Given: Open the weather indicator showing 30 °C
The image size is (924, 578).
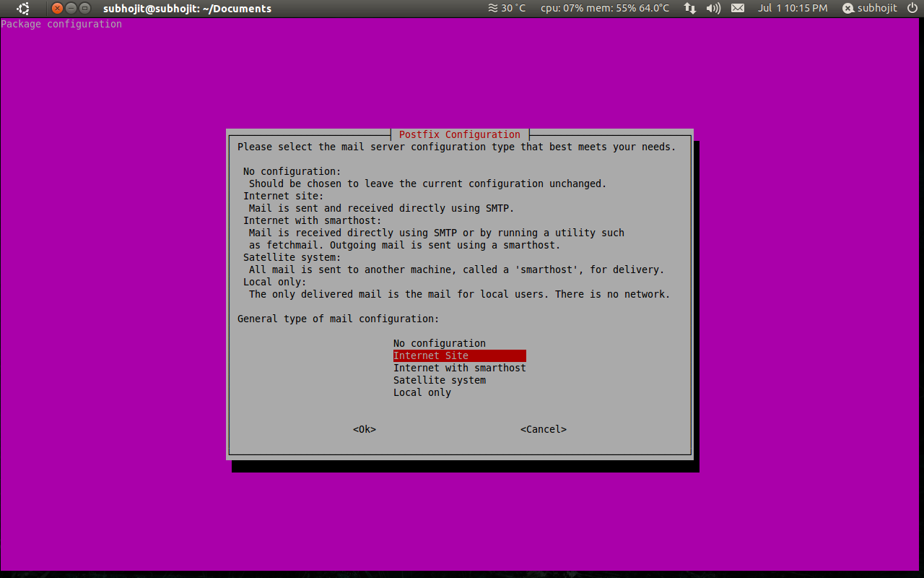Looking at the screenshot, I should tap(507, 9).
